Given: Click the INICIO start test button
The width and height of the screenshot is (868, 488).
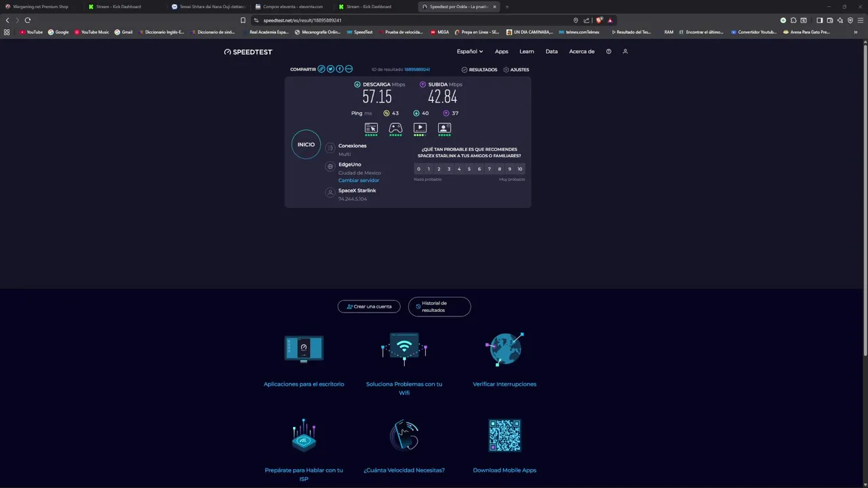Looking at the screenshot, I should tap(306, 144).
